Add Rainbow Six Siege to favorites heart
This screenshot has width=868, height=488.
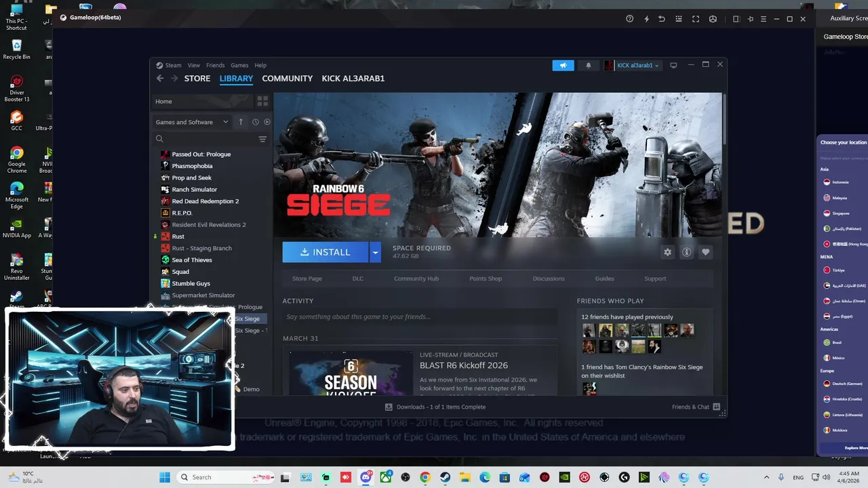point(705,252)
